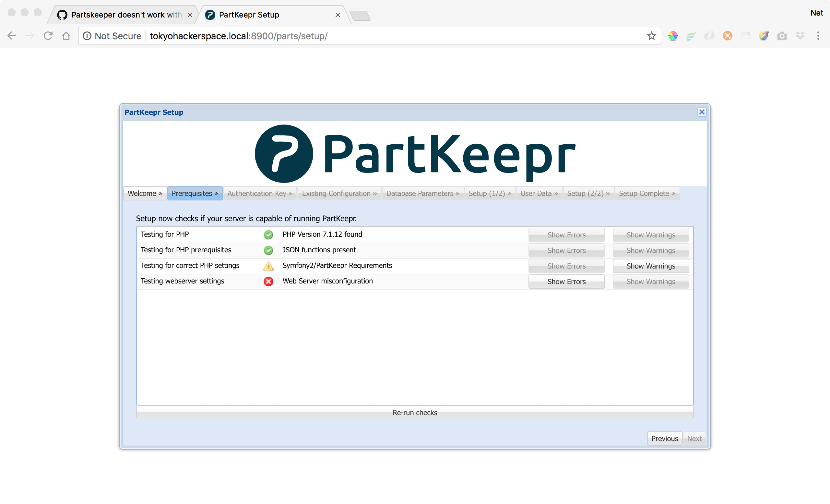
Task: Reload the setup page
Action: coord(48,36)
